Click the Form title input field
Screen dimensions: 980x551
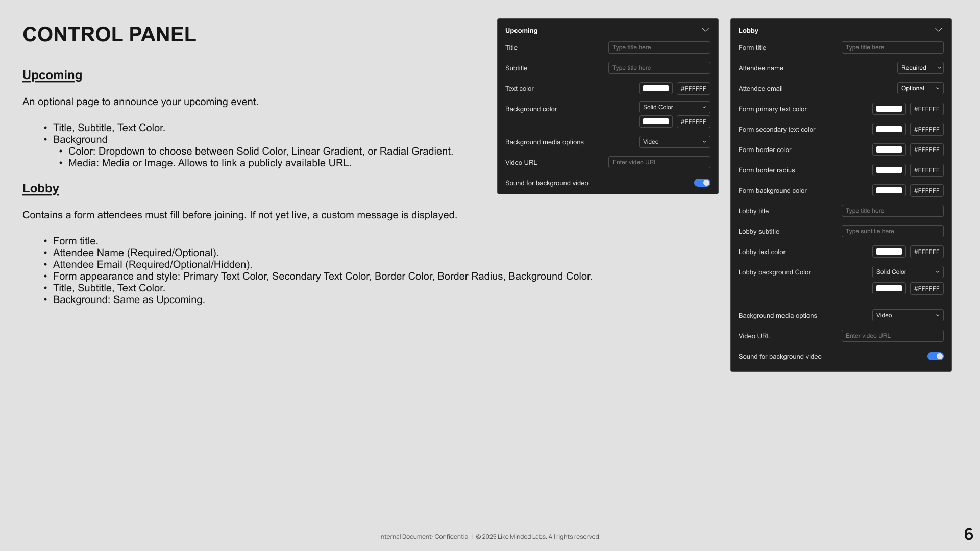[x=892, y=47]
